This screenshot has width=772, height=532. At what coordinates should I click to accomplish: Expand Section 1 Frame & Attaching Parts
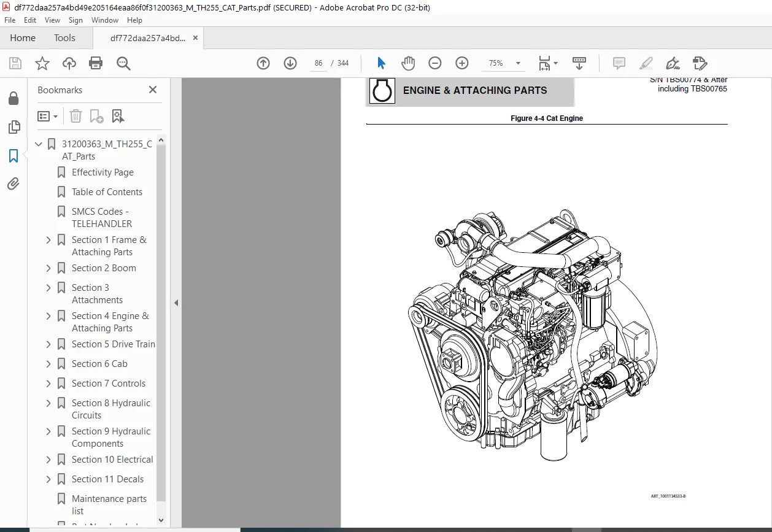(x=48, y=240)
